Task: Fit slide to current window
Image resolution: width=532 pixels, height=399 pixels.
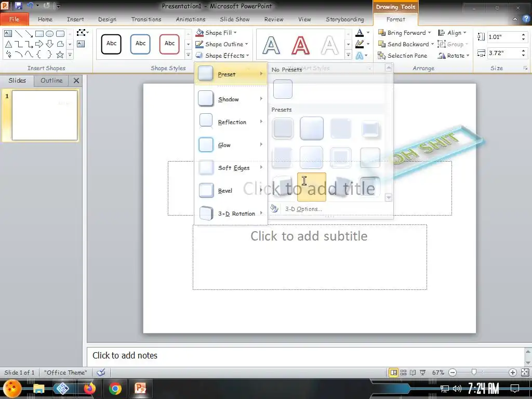Action: pos(525,373)
